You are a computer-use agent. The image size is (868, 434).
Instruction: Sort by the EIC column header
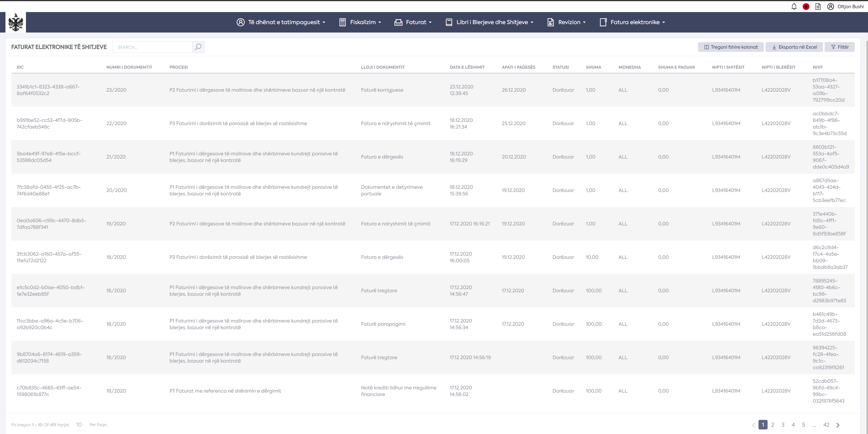click(x=20, y=67)
